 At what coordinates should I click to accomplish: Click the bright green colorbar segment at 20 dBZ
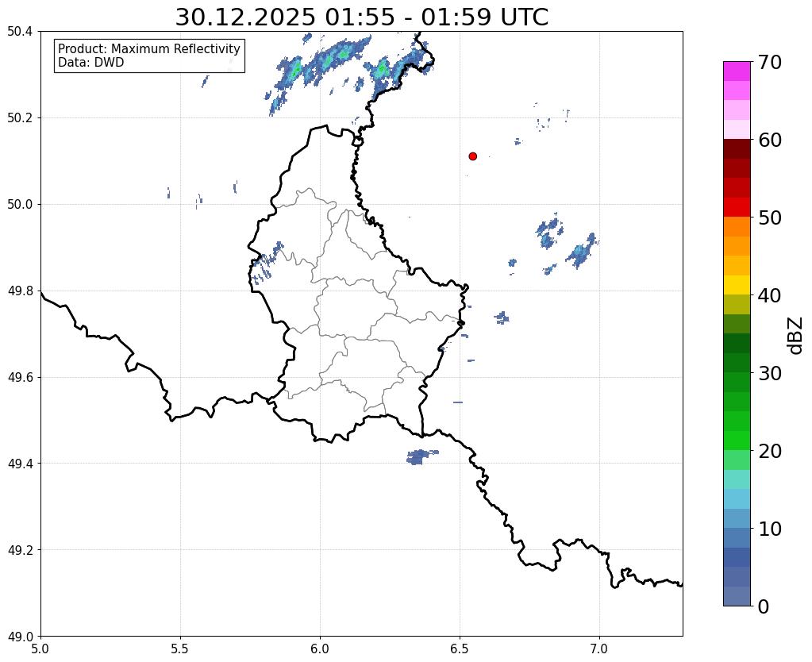(x=737, y=441)
